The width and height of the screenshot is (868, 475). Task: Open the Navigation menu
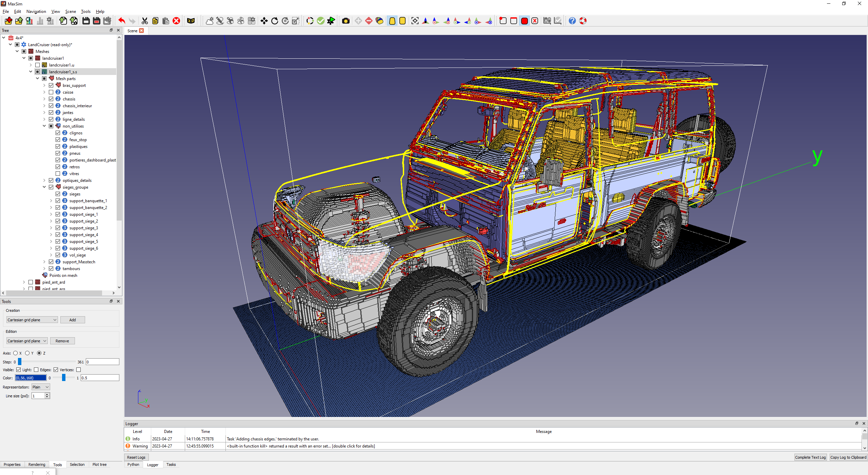[36, 12]
